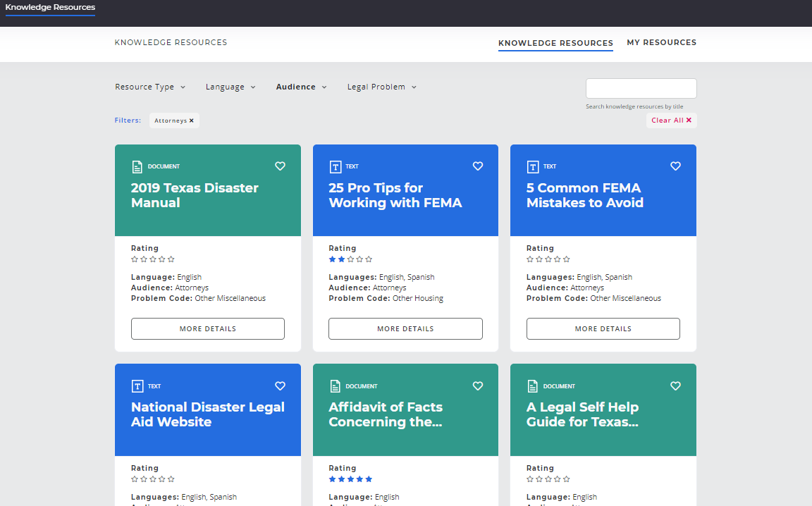Expand the Legal Problem dropdown
812x506 pixels.
point(381,87)
